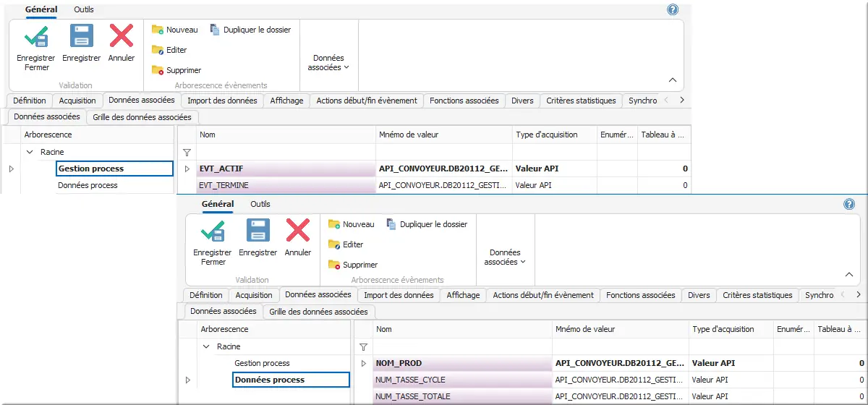Click Enregistrer Fermer icon in bottom window
The width and height of the screenshot is (868, 405).
coord(213,231)
